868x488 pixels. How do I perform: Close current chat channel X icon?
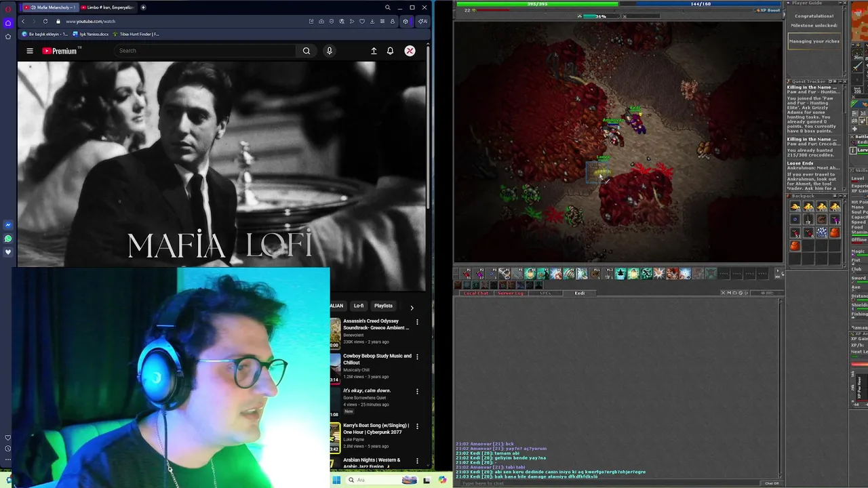724,293
